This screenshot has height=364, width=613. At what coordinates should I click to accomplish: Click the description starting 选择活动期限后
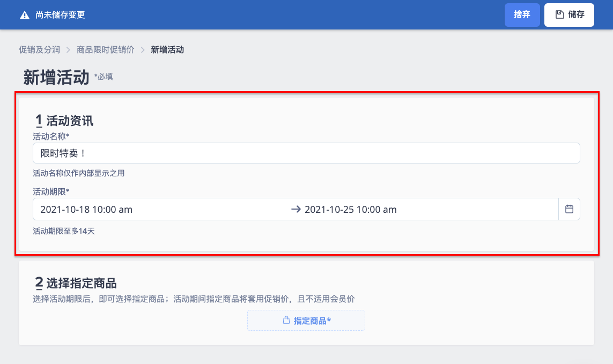[x=194, y=299]
